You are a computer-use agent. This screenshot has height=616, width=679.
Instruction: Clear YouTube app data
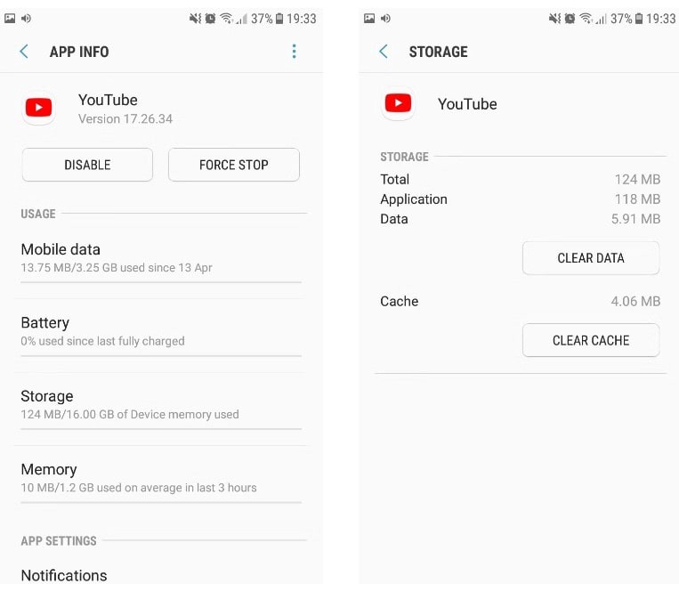[x=591, y=258]
